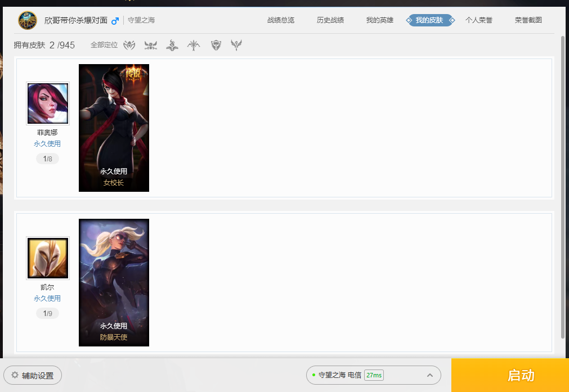569x392 pixels.
Task: Open 辅助设置 settings button
Action: click(x=33, y=375)
